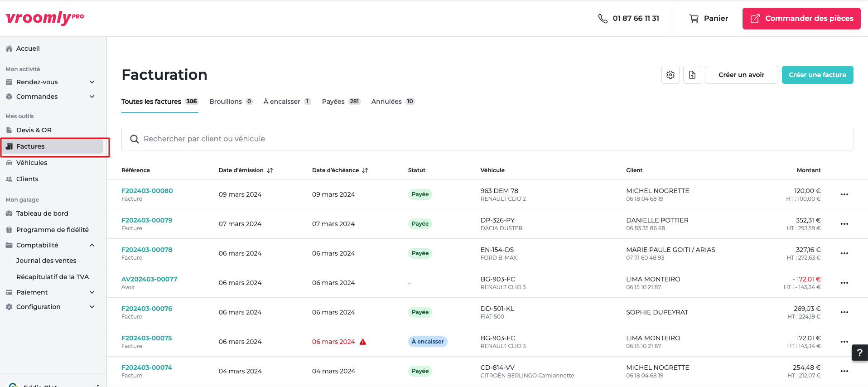Click Créer une facture button
This screenshot has width=868, height=387.
817,75
